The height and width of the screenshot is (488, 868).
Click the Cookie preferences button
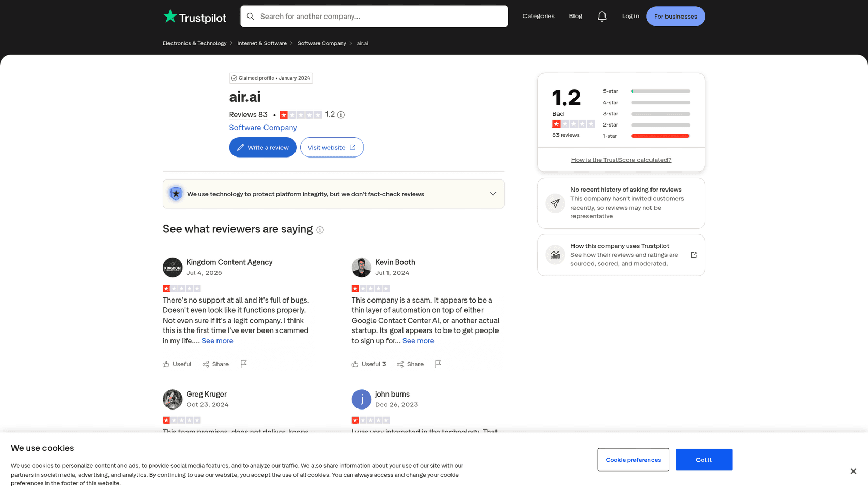633,460
